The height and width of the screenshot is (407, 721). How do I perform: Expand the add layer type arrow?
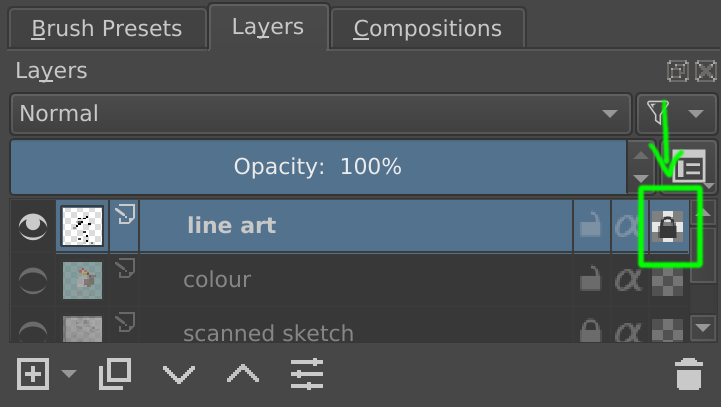click(69, 375)
